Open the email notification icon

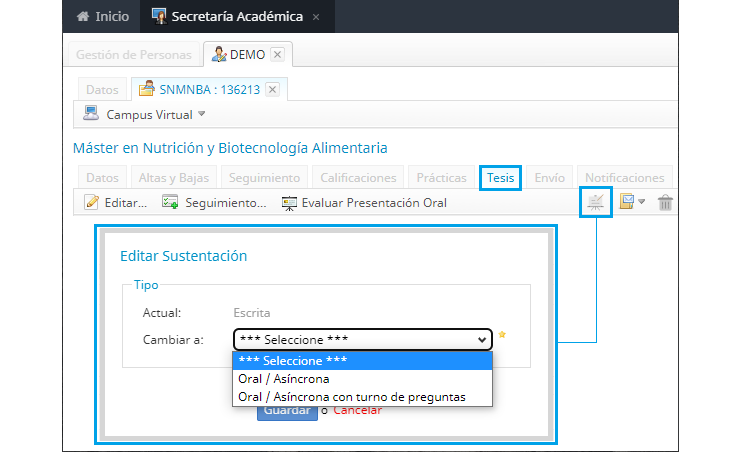point(627,201)
